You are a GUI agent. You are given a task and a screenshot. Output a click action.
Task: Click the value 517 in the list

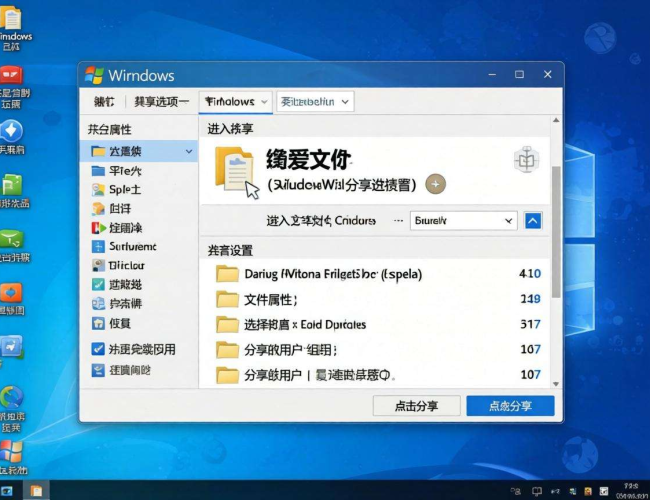[531, 324]
